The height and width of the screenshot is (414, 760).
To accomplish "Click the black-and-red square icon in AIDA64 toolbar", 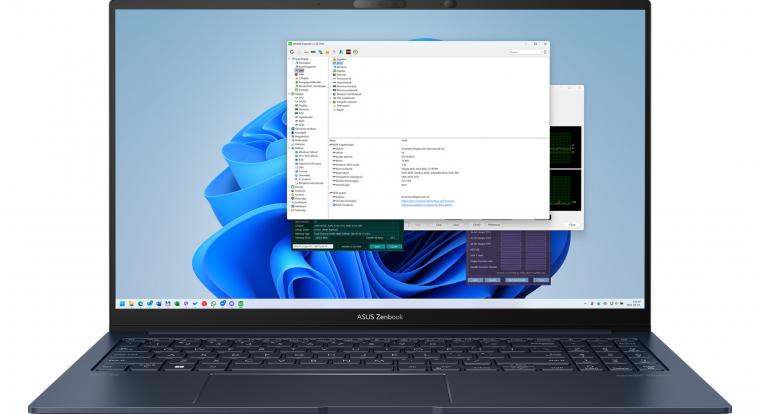I will 348,52.
